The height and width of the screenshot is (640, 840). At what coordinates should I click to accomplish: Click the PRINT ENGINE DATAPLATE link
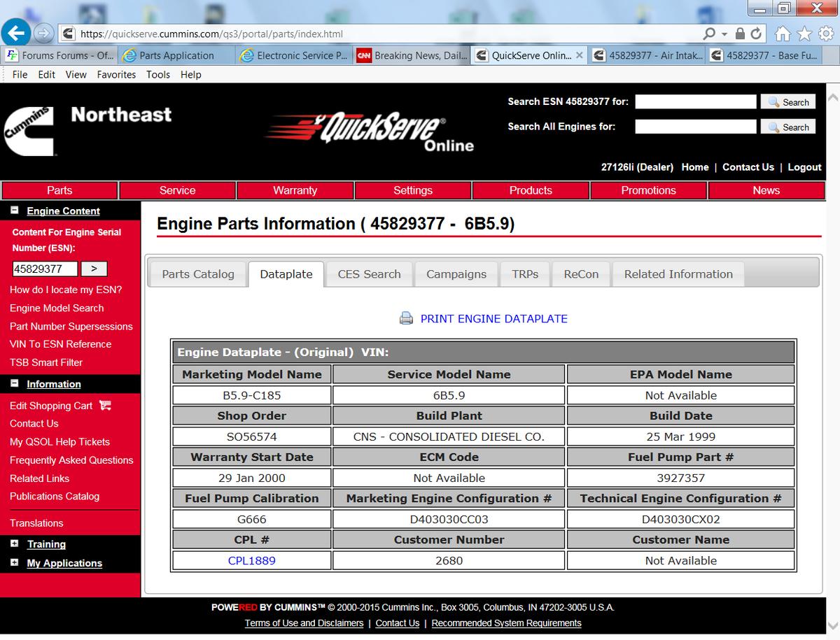coord(493,319)
